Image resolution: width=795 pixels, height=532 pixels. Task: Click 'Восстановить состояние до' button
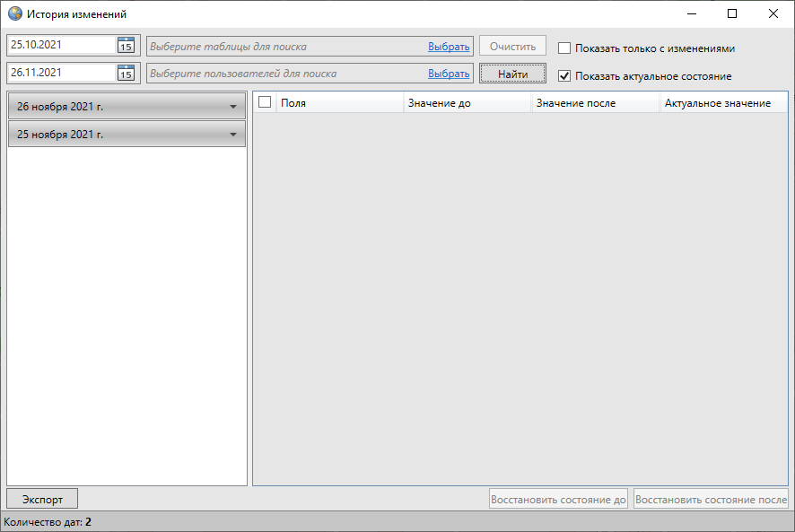[x=558, y=500]
